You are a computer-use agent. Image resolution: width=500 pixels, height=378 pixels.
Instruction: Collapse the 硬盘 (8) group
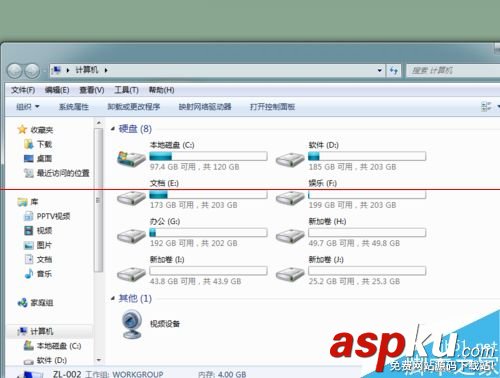click(x=113, y=129)
